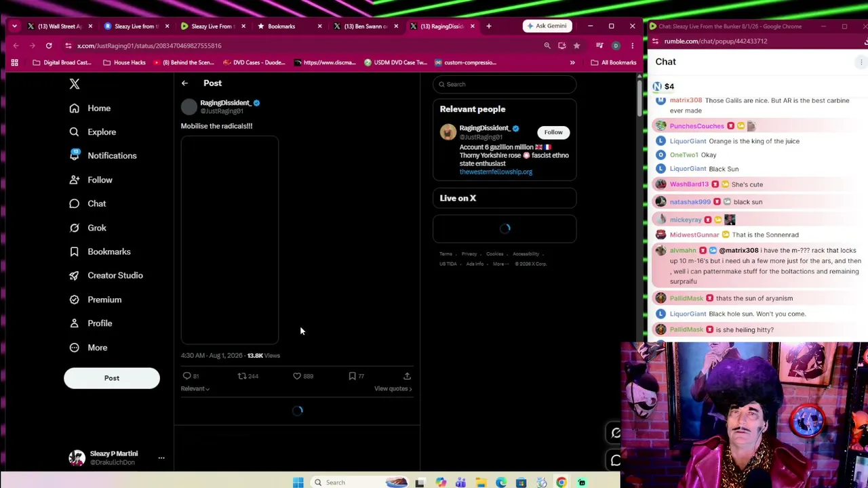Image resolution: width=868 pixels, height=488 pixels.
Task: Open Microsoft Edge from the taskbar
Action: [501, 483]
